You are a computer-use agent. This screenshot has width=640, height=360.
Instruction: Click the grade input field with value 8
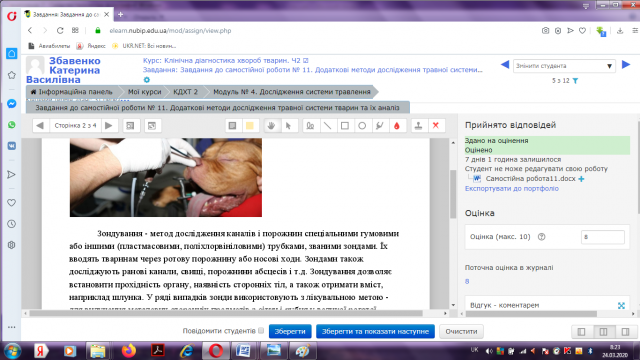tap(602, 237)
